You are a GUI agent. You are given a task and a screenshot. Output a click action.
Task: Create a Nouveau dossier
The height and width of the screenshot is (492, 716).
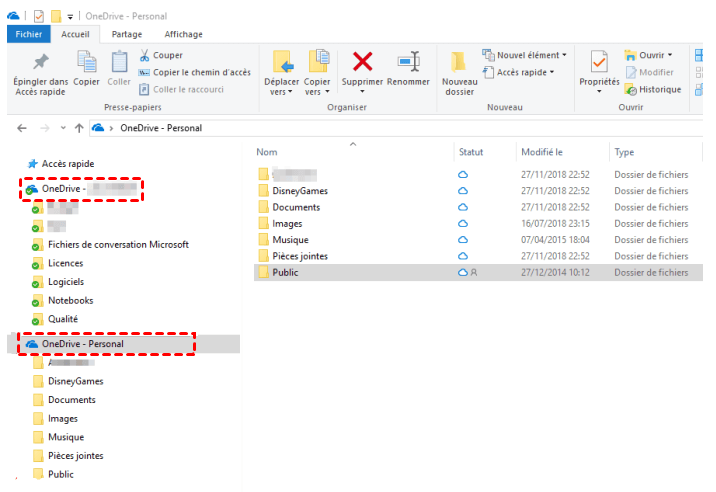[459, 73]
